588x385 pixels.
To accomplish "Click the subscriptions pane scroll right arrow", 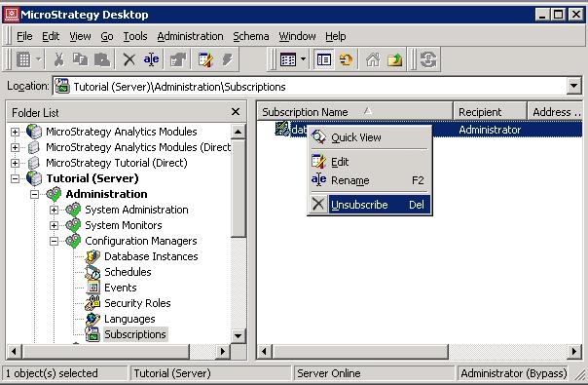I will pos(573,352).
